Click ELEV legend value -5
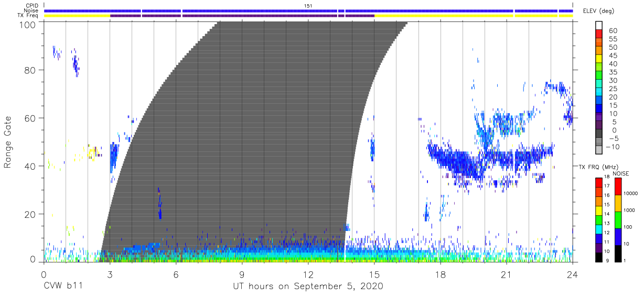 pyautogui.click(x=614, y=138)
